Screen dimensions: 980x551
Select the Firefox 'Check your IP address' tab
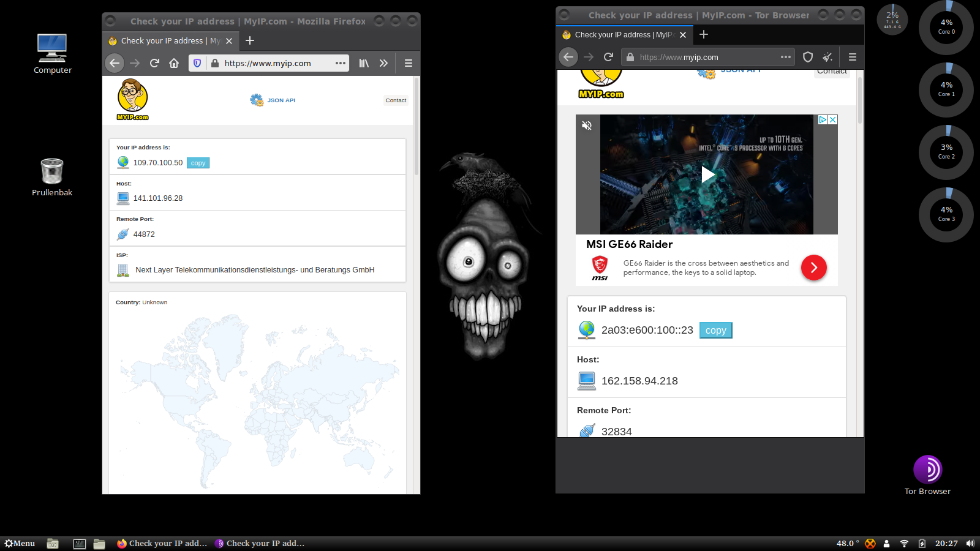coord(170,41)
